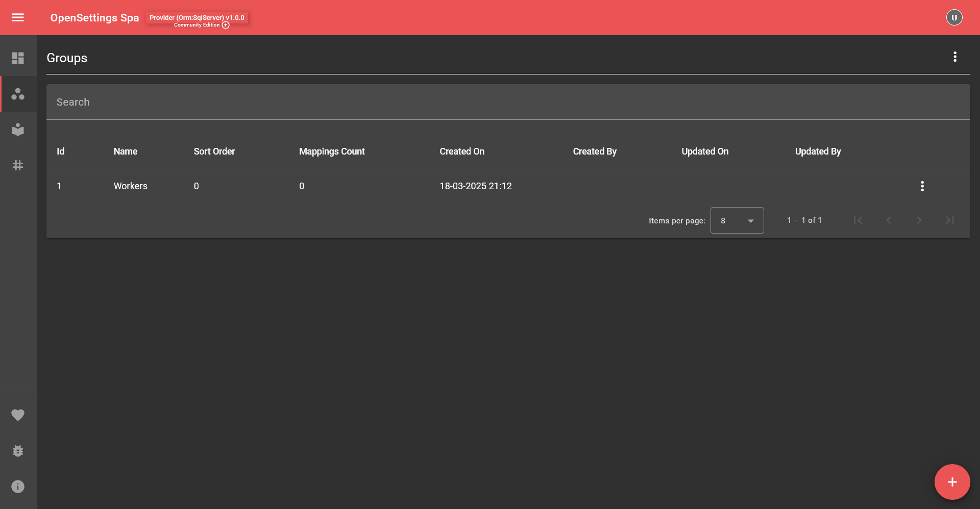Open the heart sponsor icon in sidebar
This screenshot has height=509, width=980.
(x=18, y=415)
